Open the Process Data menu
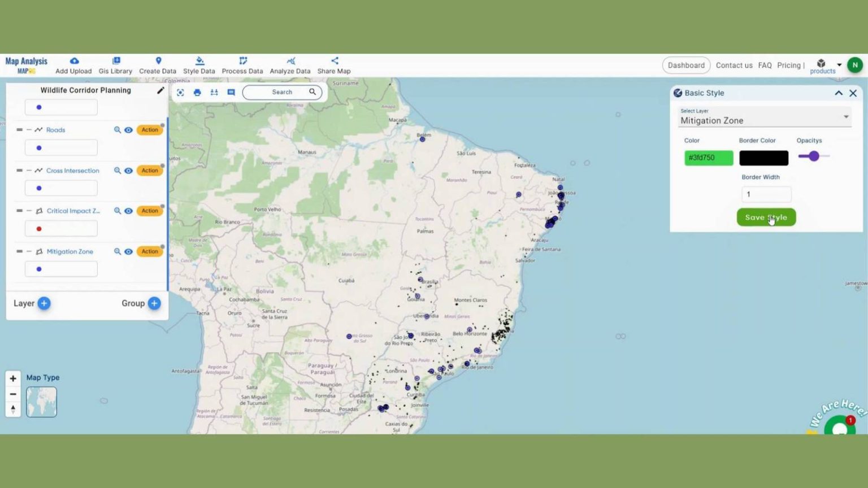This screenshot has height=488, width=868. (242, 66)
